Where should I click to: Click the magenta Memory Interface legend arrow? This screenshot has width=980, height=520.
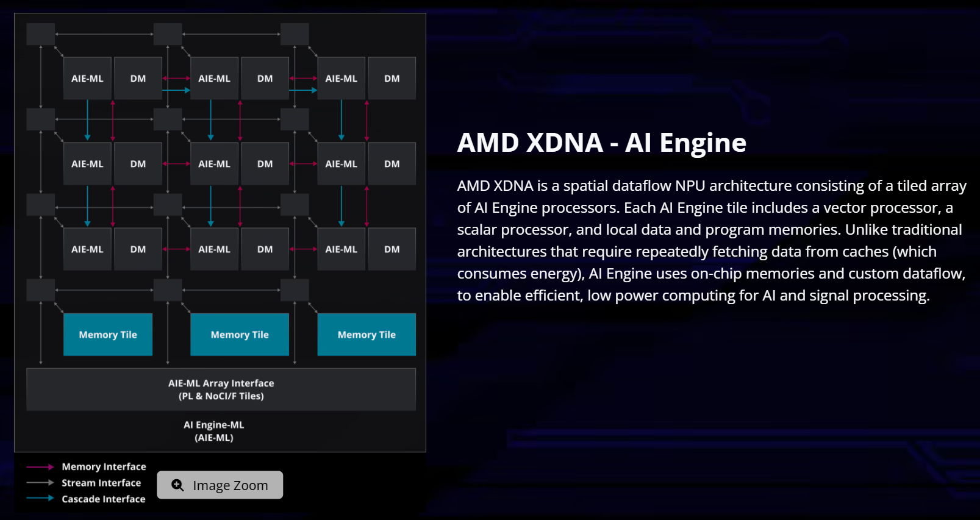(x=40, y=467)
